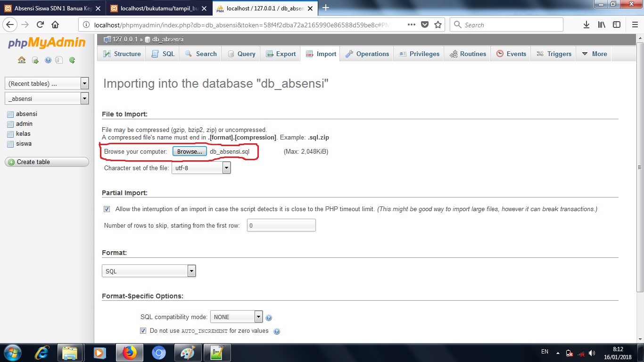Click the downloads arrow in the Firefox toolbar
Viewport: 644px width, 362px height.
[586, 25]
